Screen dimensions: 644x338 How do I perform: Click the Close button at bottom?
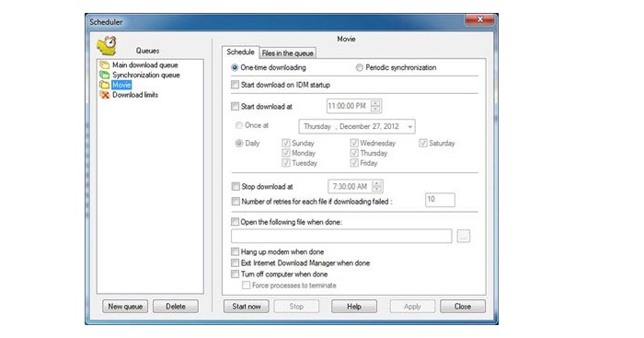pos(463,307)
